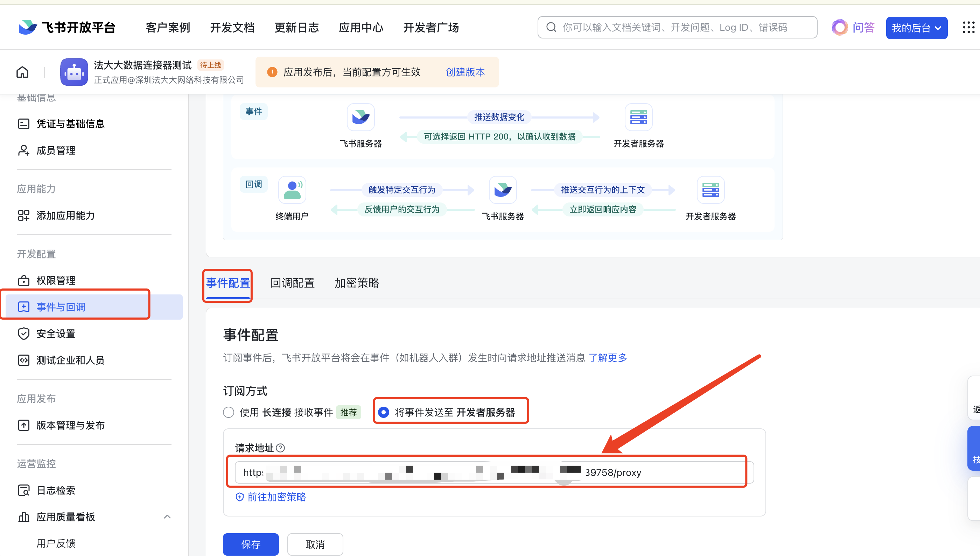Click the 飞书服务器 icon in callback diagram
980x556 pixels.
(x=503, y=190)
